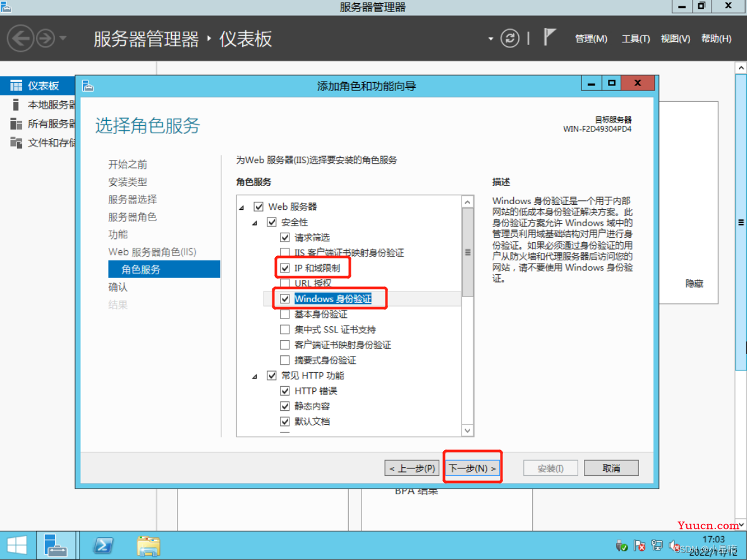
Task: Check the 客户端证书映射身份验证 checkbox
Action: tap(285, 344)
